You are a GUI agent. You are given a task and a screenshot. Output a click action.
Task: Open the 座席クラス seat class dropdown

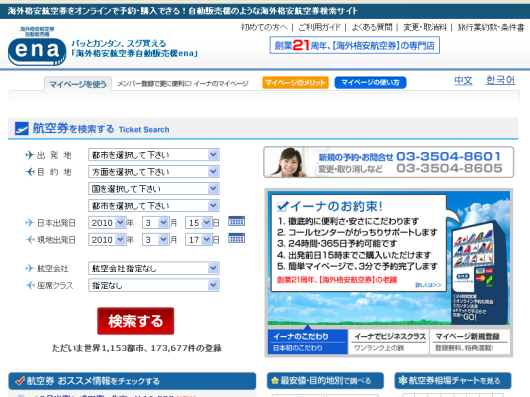[154, 285]
